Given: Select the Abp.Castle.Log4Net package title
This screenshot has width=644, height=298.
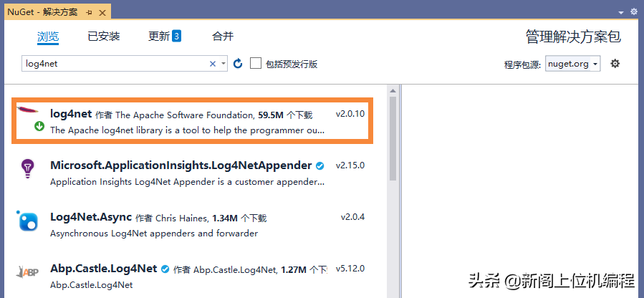Looking at the screenshot, I should 103,269.
